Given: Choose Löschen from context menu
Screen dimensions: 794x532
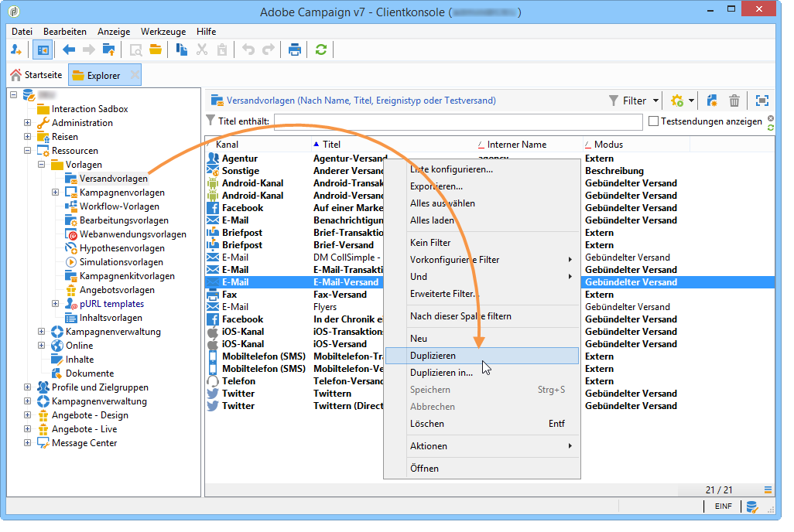Looking at the screenshot, I should pyautogui.click(x=481, y=424).
